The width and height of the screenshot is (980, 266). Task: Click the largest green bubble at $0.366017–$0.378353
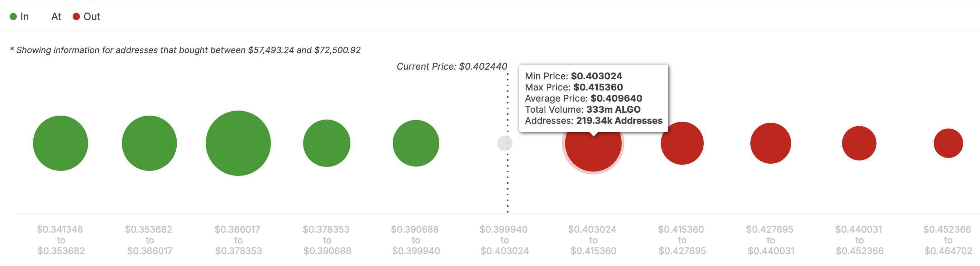[x=238, y=143]
